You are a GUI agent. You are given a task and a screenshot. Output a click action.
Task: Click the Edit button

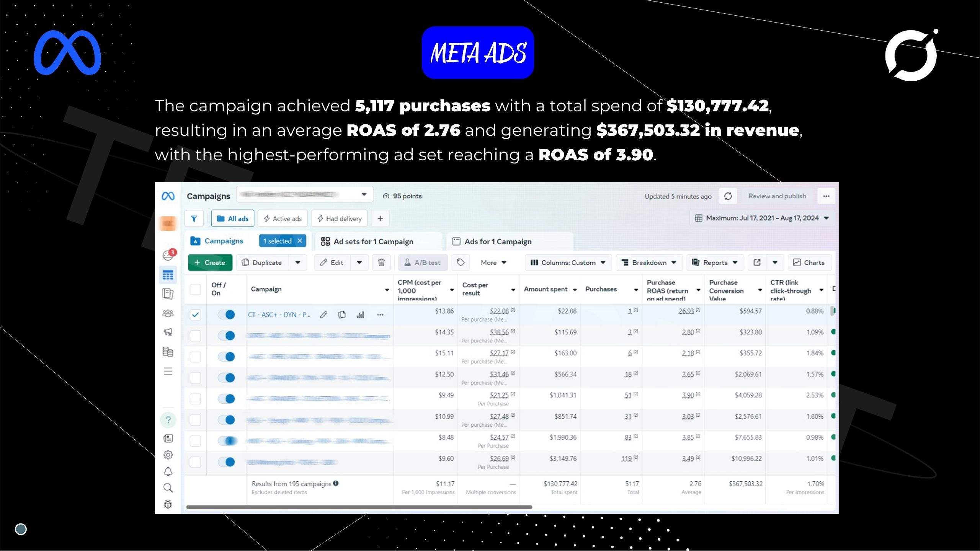tap(332, 262)
